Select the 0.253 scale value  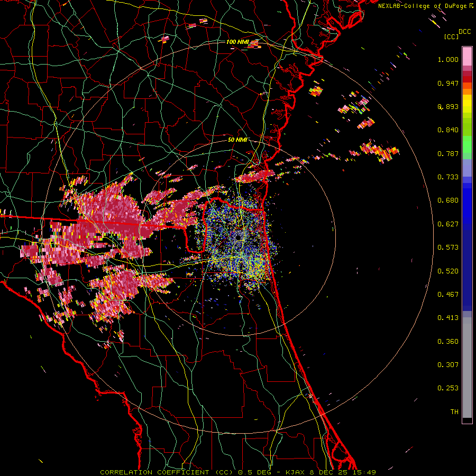pyautogui.click(x=448, y=388)
